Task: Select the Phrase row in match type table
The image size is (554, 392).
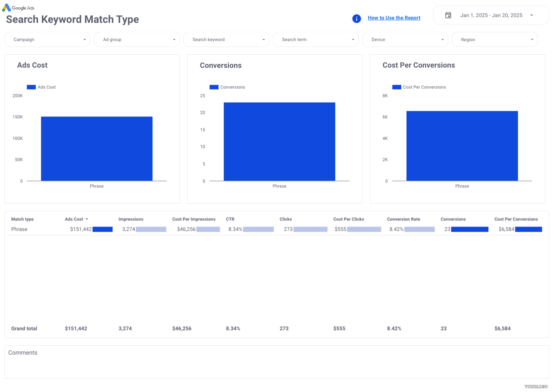Action: 19,229
